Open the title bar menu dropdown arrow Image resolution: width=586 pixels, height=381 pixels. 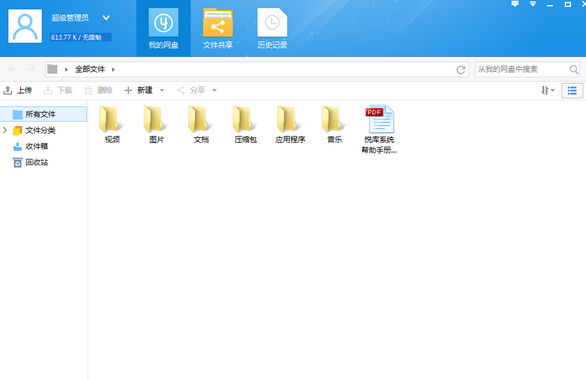[x=533, y=4]
